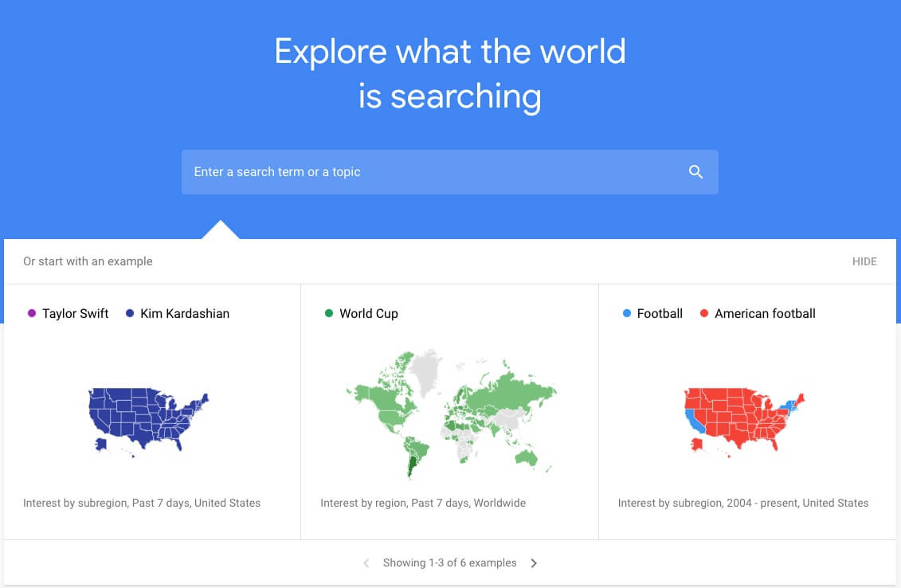Screen dimensions: 901x588
Task: Click the Football term label
Action: pos(660,314)
